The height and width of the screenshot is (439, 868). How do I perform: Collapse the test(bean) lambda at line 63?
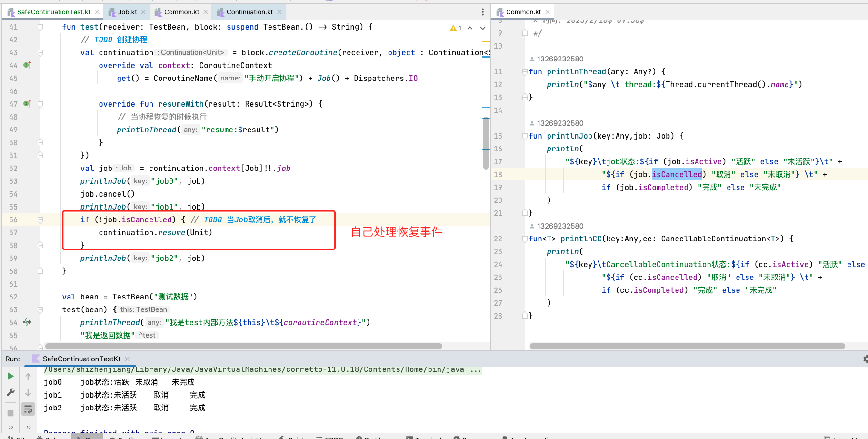click(40, 310)
